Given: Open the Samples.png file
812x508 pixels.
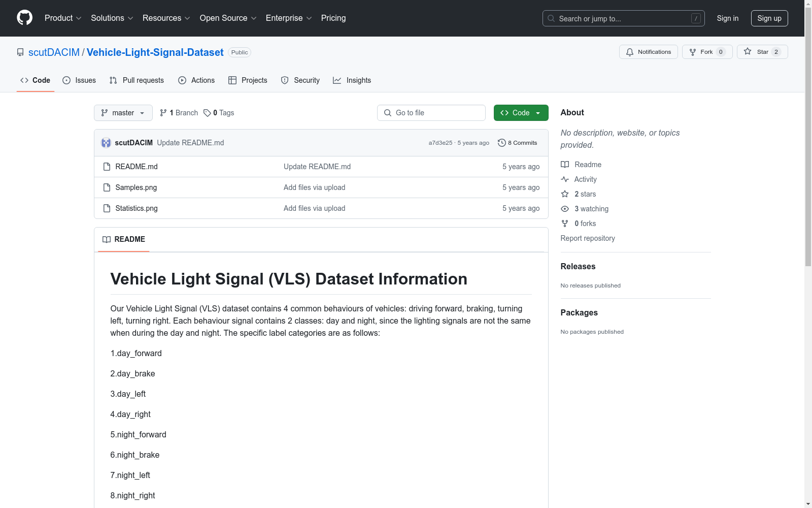Looking at the screenshot, I should click(136, 187).
